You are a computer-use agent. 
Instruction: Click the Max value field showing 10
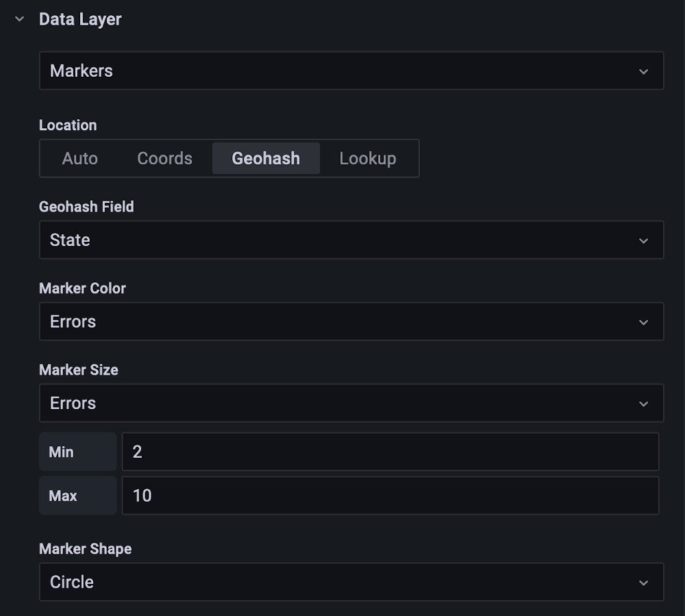tap(390, 495)
